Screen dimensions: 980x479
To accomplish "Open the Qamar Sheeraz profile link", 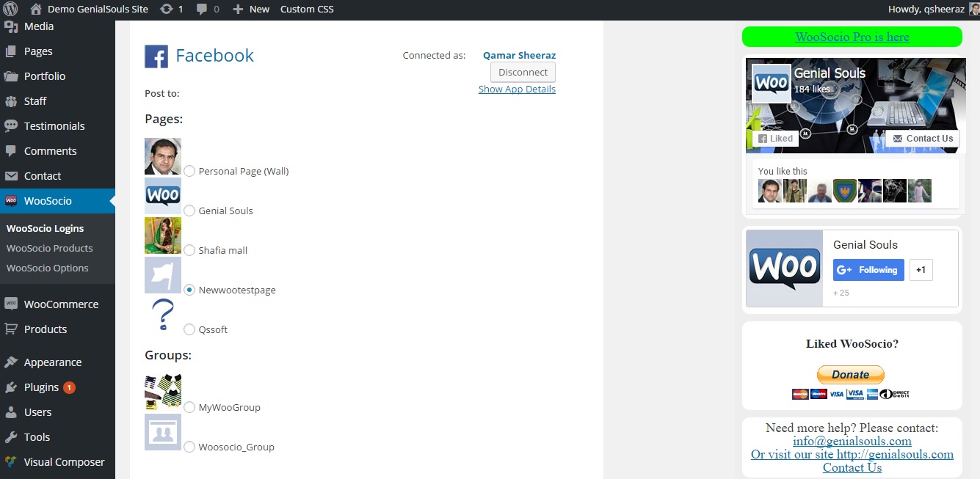I will tap(519, 55).
